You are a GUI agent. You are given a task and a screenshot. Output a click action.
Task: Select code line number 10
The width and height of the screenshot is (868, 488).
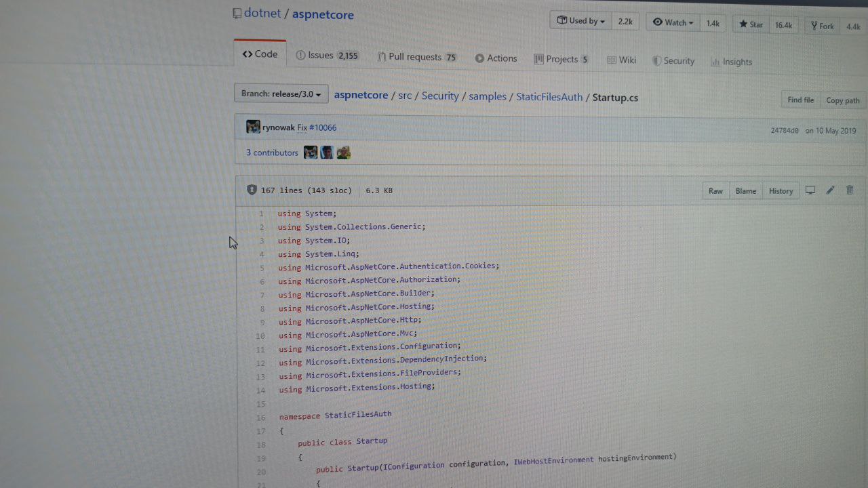point(260,336)
